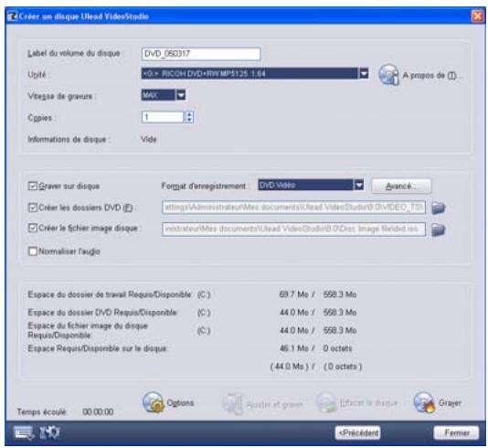
Task: Click the Précédent button
Action: click(x=358, y=432)
